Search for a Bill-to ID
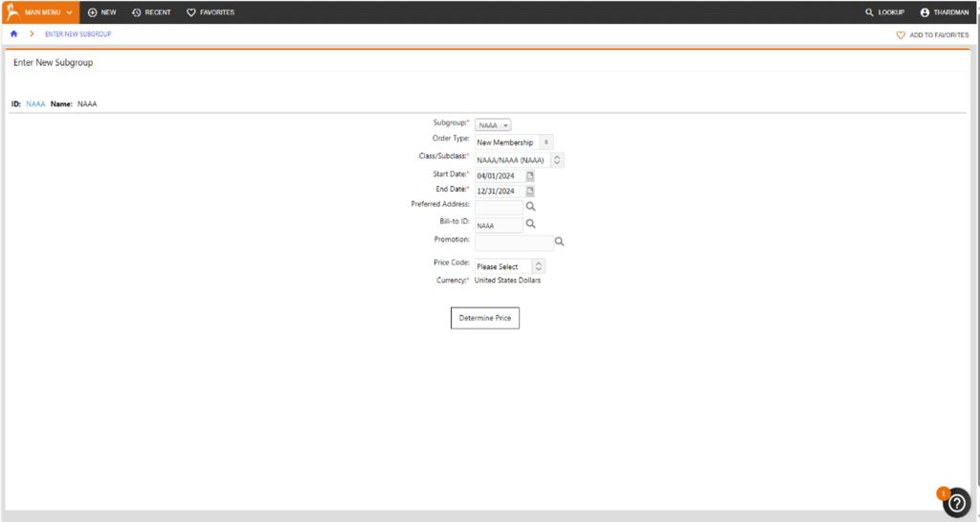Viewport: 980px width, 522px height. 530,223
